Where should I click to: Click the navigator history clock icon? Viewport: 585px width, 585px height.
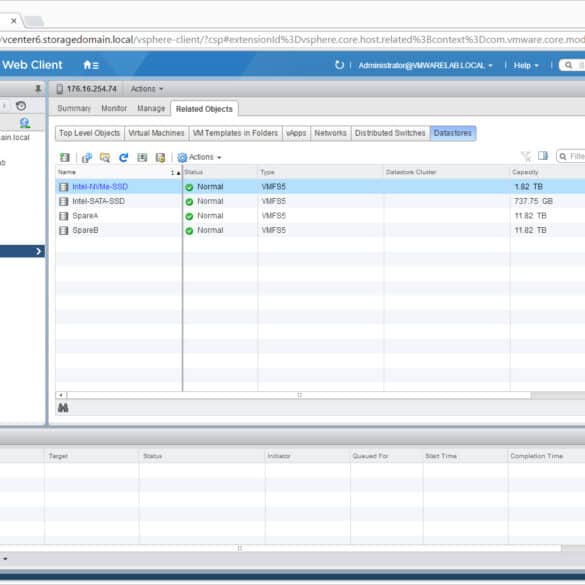click(x=21, y=106)
